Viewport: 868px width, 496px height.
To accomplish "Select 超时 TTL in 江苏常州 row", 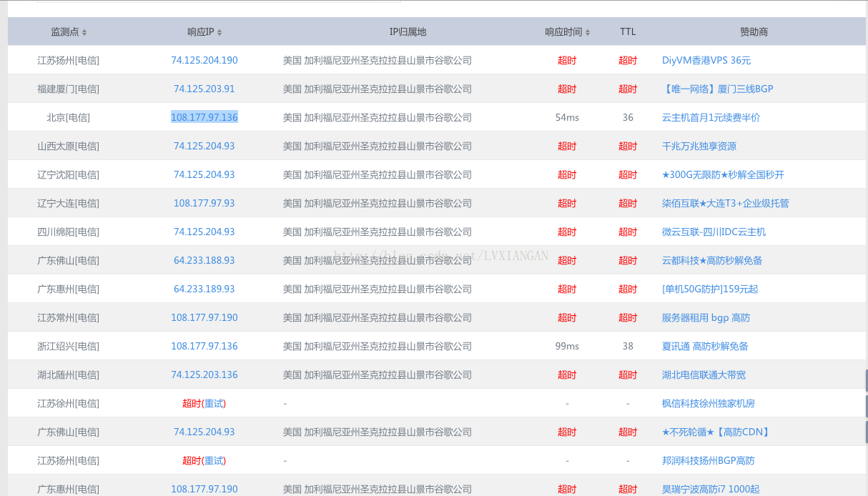I will click(x=628, y=317).
